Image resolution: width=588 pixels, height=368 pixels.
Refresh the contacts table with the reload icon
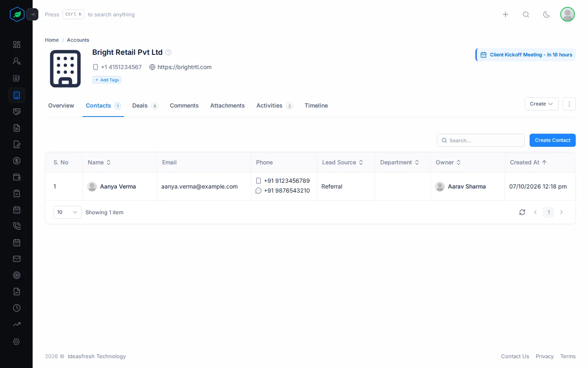(x=522, y=212)
